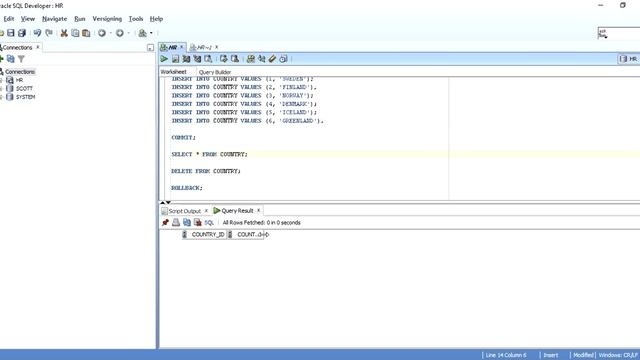This screenshot has height=360, width=640.
Task: Close the Script Output tab
Action: coord(206,211)
